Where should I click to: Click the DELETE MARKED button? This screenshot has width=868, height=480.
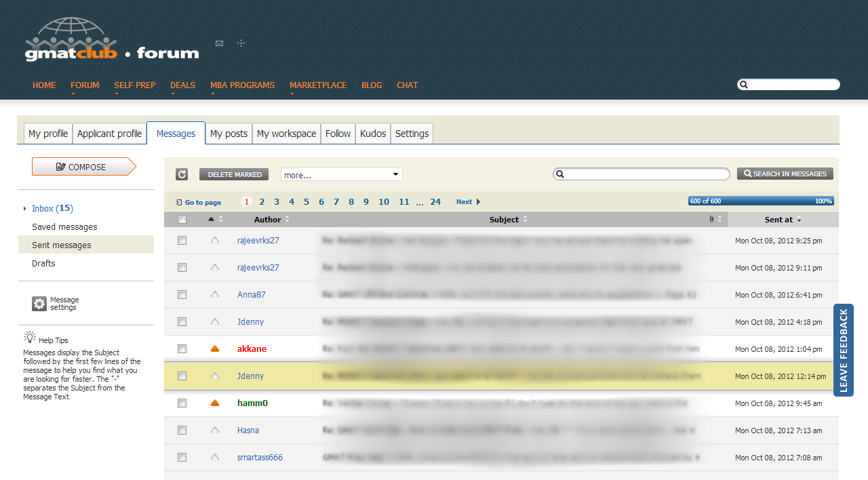(x=234, y=174)
